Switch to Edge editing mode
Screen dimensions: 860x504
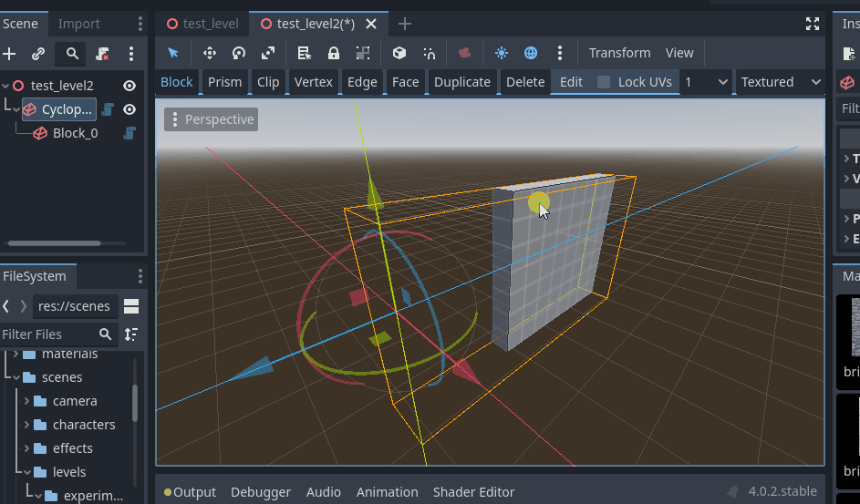point(362,82)
